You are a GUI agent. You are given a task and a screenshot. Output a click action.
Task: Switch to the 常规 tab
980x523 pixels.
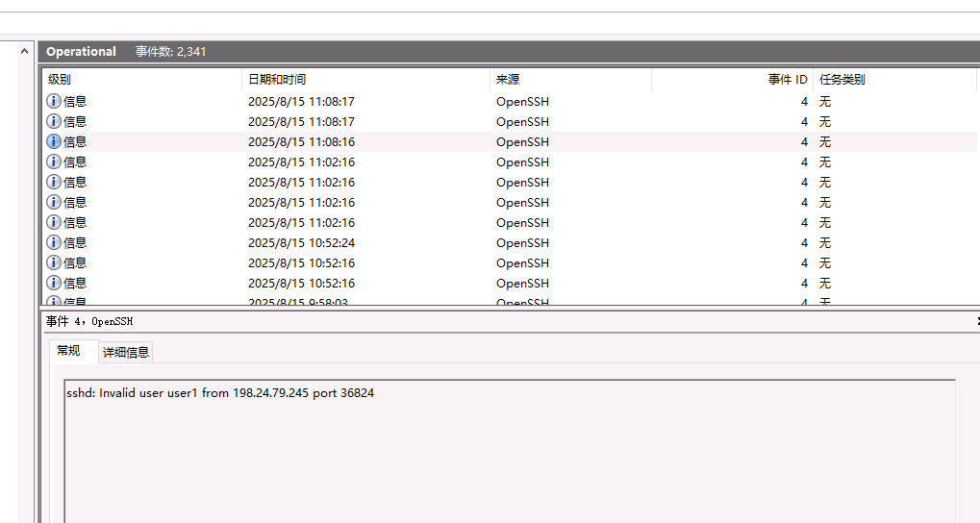click(69, 351)
